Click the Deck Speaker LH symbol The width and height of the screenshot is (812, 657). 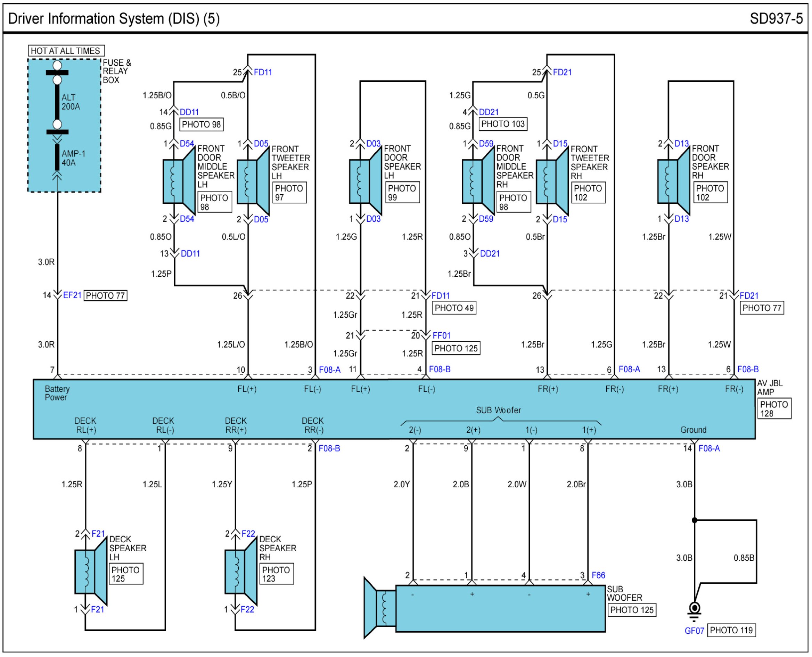[x=90, y=572]
